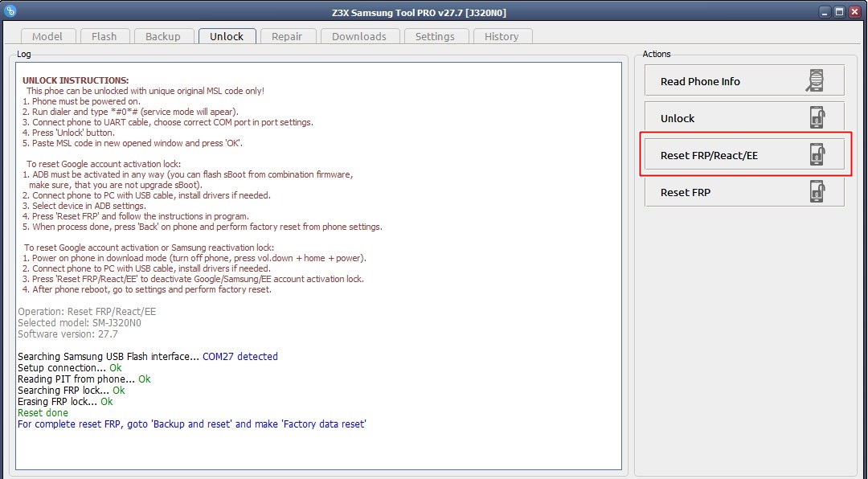This screenshot has height=479, width=868.
Task: Switch to the Flash tab
Action: tap(104, 36)
